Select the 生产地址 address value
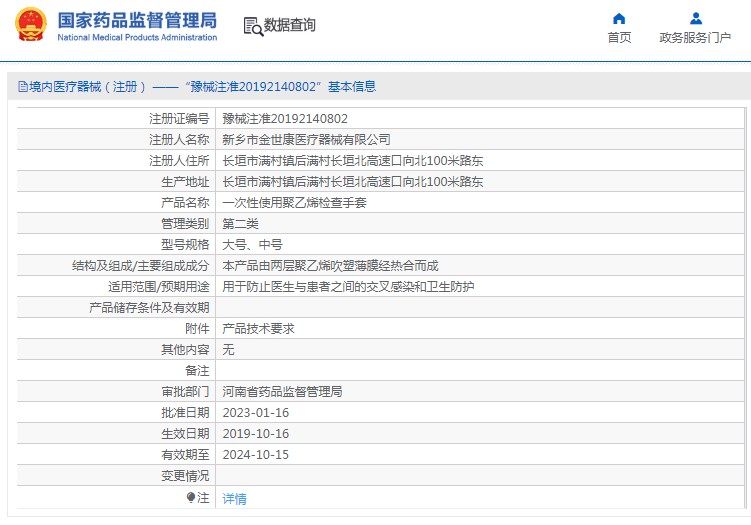Image resolution: width=751 pixels, height=525 pixels. [x=353, y=182]
